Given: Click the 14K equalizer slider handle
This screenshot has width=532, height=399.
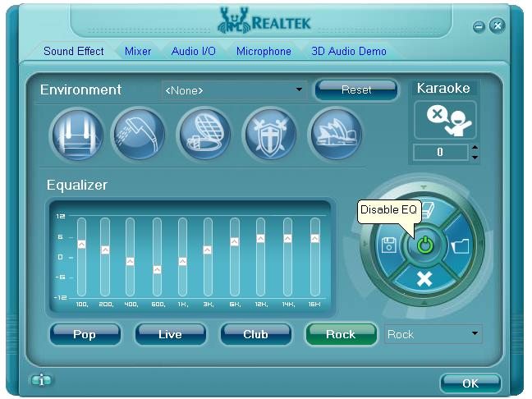Looking at the screenshot, I should 287,239.
